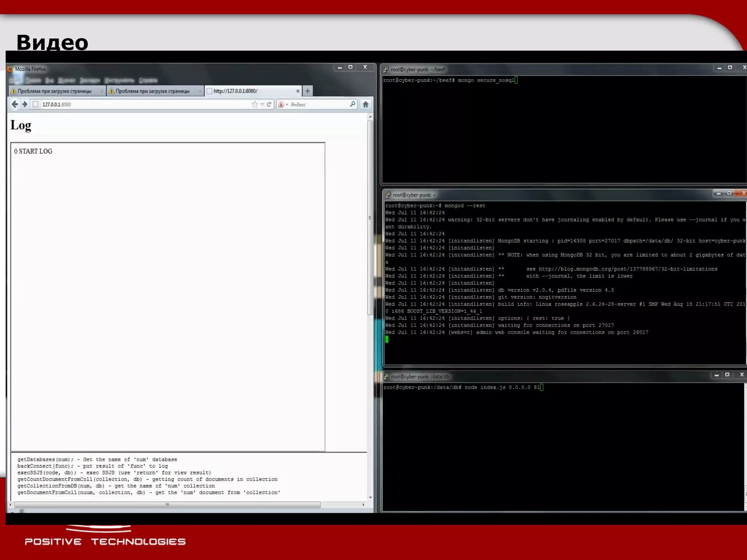Open a new tab with plus button
Image resolution: width=747 pixels, height=560 pixels.
[307, 91]
